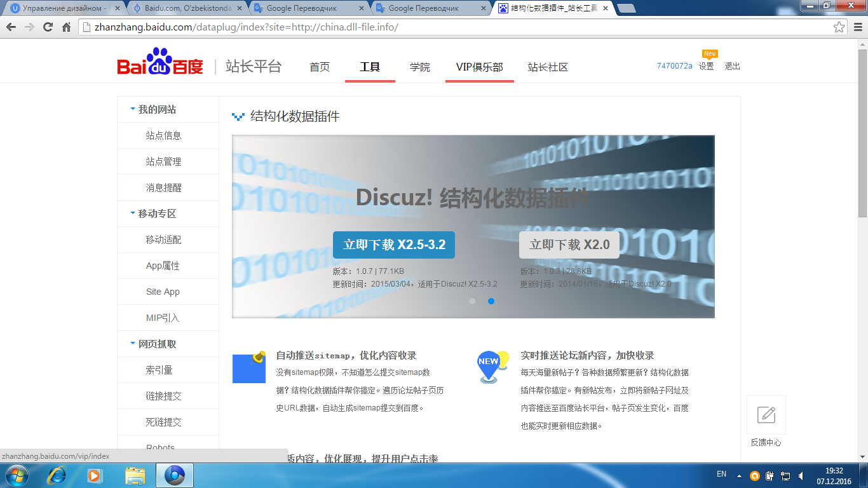Select the second blue carousel dot
Screen dimensions: 868x488
click(491, 301)
